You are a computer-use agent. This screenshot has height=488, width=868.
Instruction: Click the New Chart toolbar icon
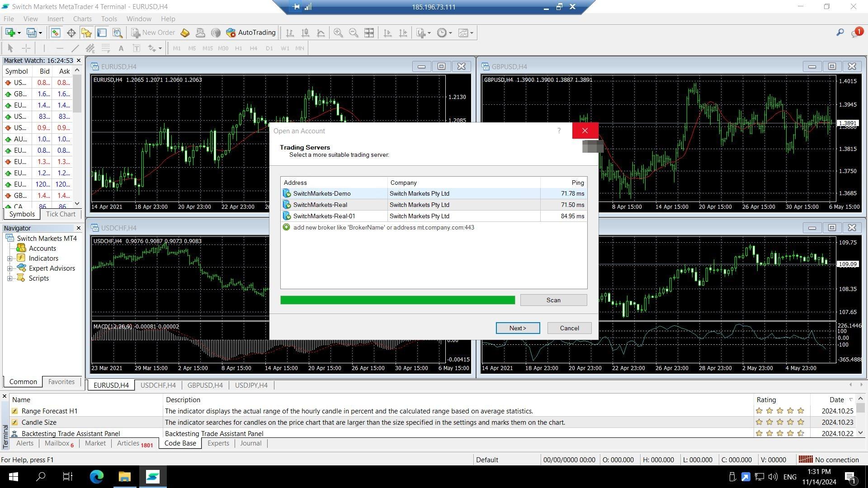10,33
